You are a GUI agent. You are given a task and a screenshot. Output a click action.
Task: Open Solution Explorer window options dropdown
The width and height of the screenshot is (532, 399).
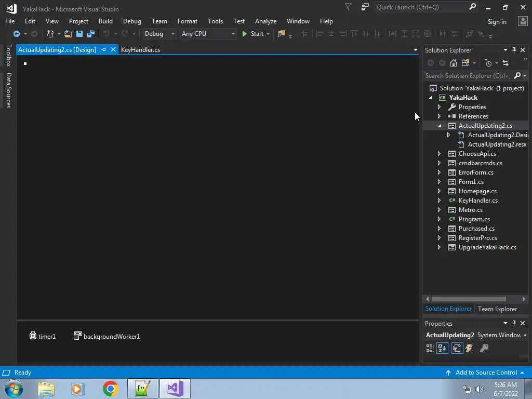[x=505, y=50]
